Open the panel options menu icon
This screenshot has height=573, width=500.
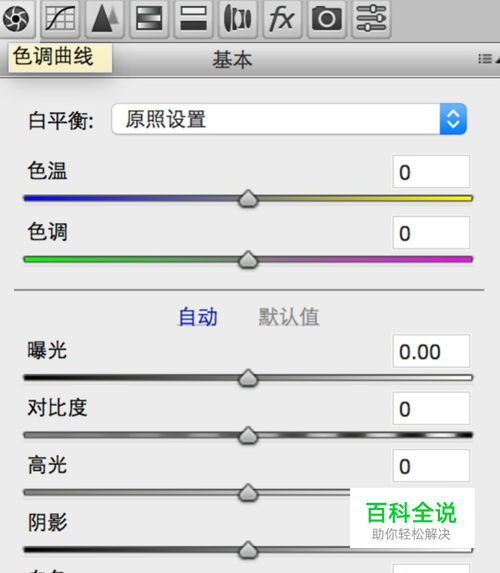point(488,59)
